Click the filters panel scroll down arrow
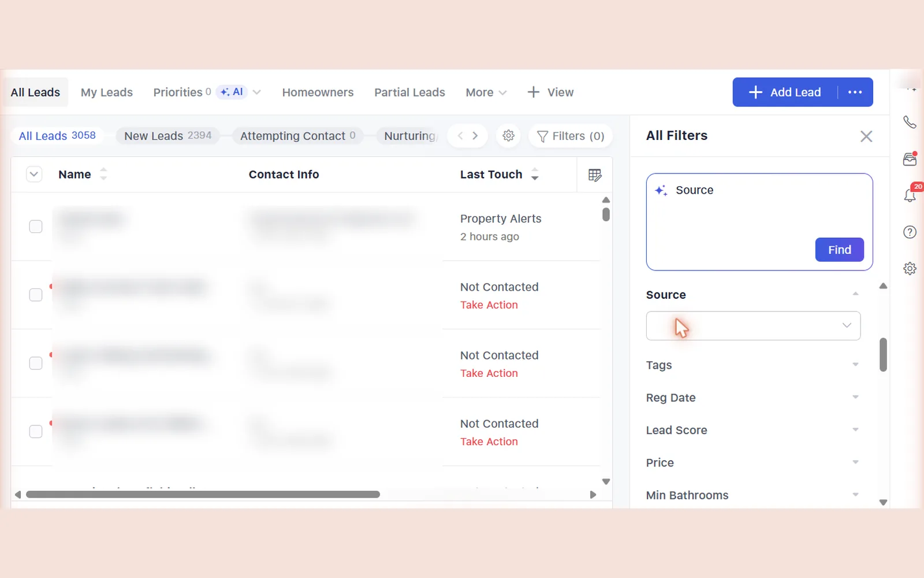Screen dimensions: 924x578 pyautogui.click(x=883, y=502)
